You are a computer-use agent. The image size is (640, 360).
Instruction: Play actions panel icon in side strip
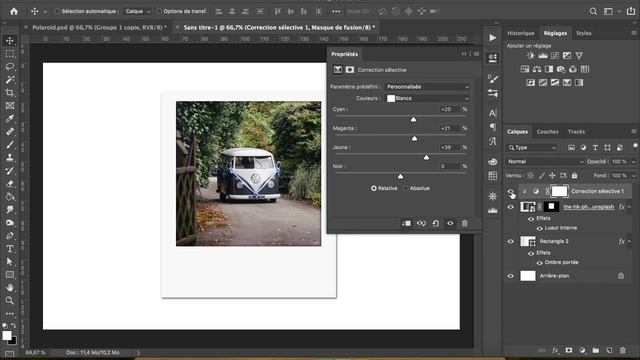pos(493,38)
